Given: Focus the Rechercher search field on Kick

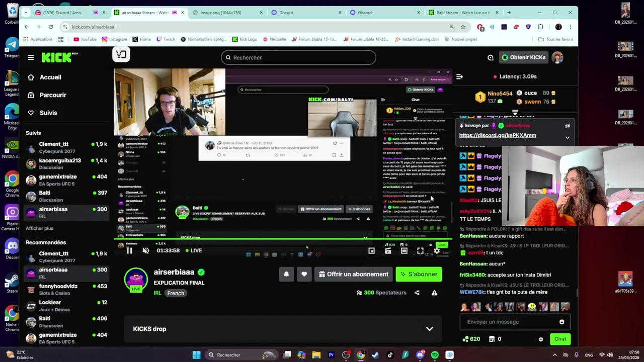Looking at the screenshot, I should pos(298,57).
